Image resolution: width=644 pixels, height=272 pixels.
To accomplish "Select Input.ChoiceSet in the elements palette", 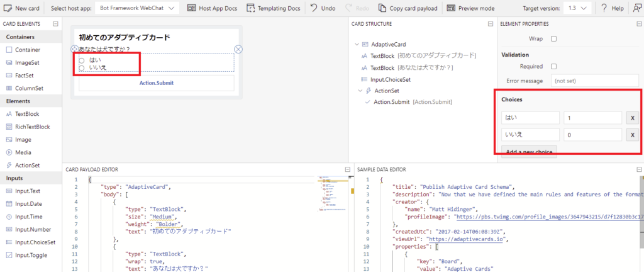I will pyautogui.click(x=35, y=242).
